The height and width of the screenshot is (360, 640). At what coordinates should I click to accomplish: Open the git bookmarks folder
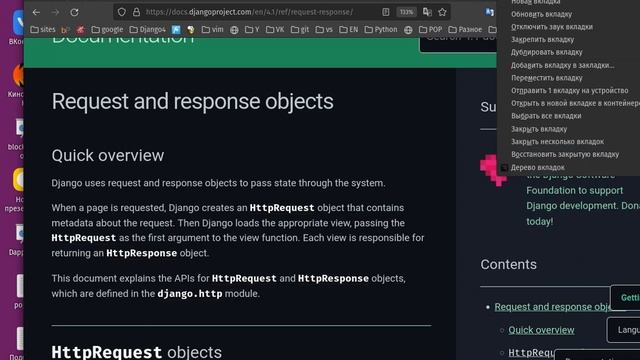[x=300, y=29]
